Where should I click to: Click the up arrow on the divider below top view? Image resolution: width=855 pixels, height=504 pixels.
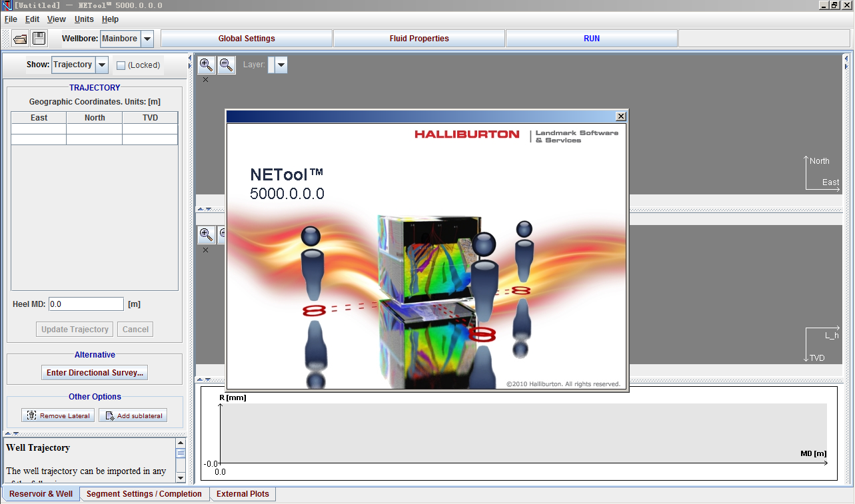tap(200, 209)
